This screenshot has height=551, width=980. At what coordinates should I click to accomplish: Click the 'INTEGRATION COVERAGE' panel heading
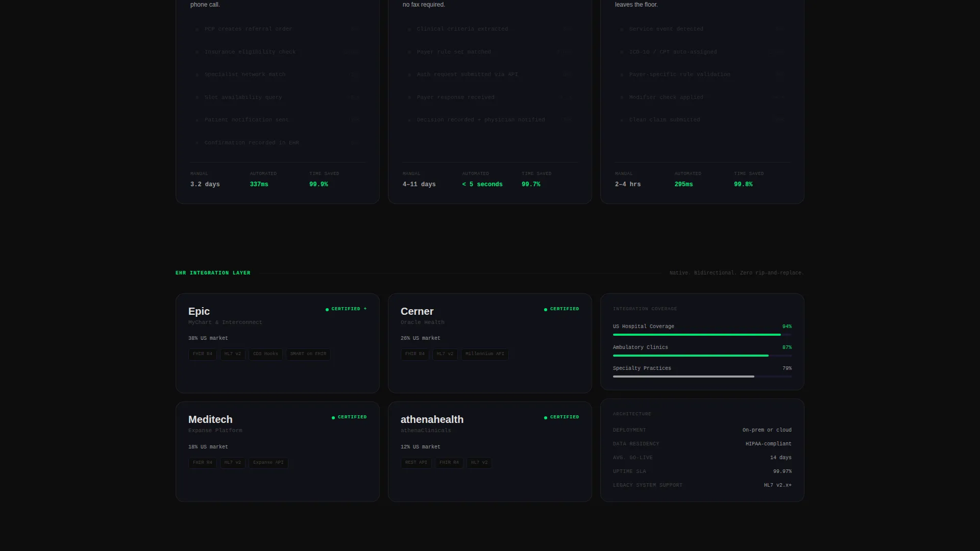click(645, 309)
